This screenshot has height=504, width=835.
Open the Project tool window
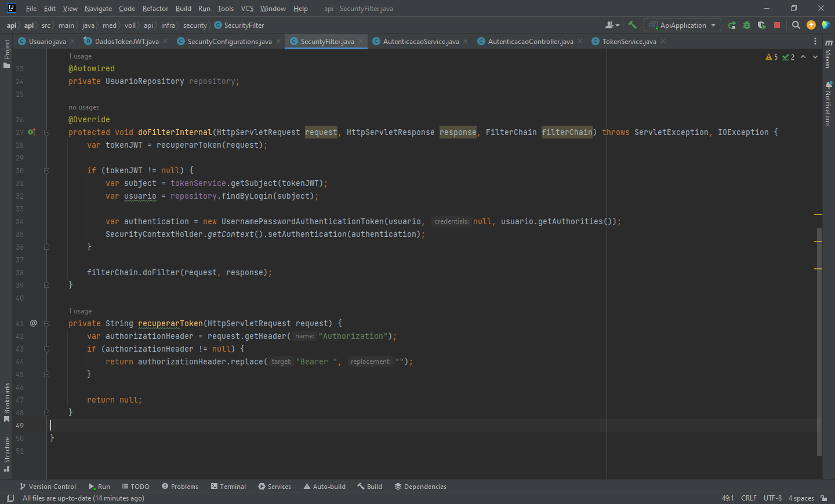point(6,54)
